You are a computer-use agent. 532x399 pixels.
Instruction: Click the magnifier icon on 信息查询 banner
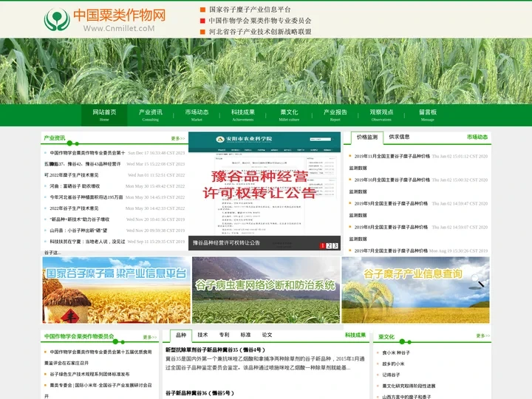point(478,282)
